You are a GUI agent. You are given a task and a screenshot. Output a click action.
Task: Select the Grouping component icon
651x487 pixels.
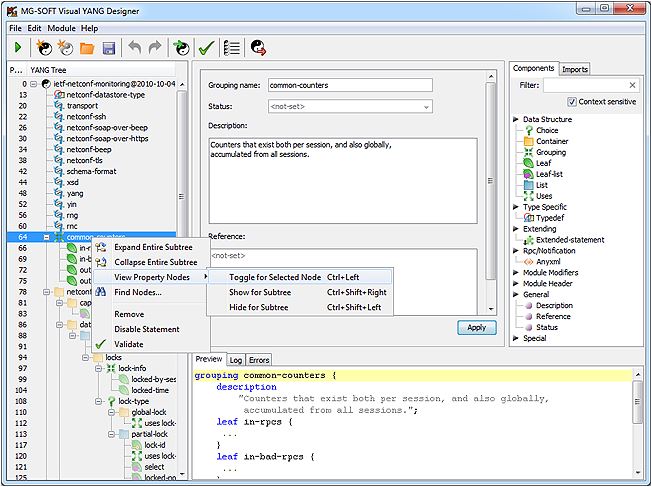point(529,152)
